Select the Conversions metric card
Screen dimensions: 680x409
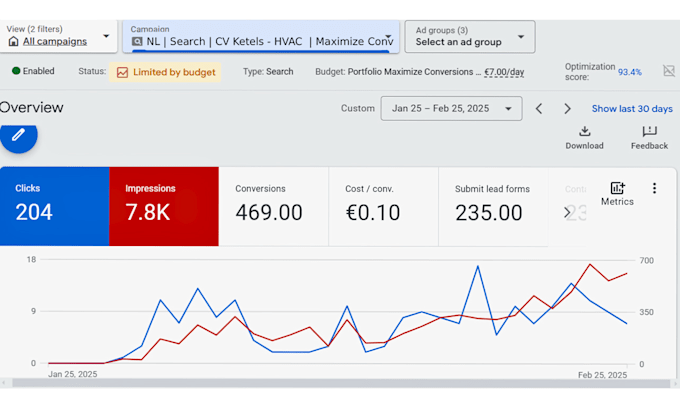[x=274, y=206]
